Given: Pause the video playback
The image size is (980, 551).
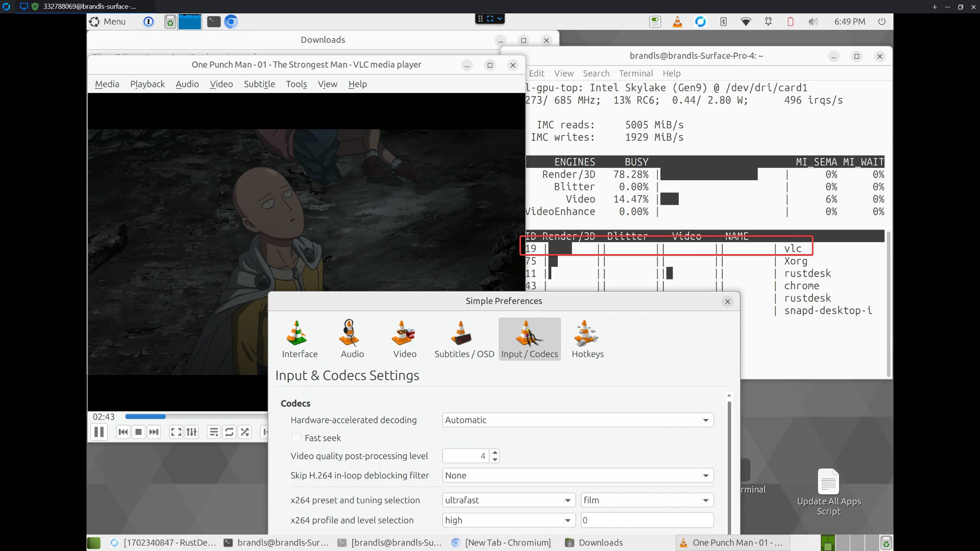Looking at the screenshot, I should coord(99,432).
